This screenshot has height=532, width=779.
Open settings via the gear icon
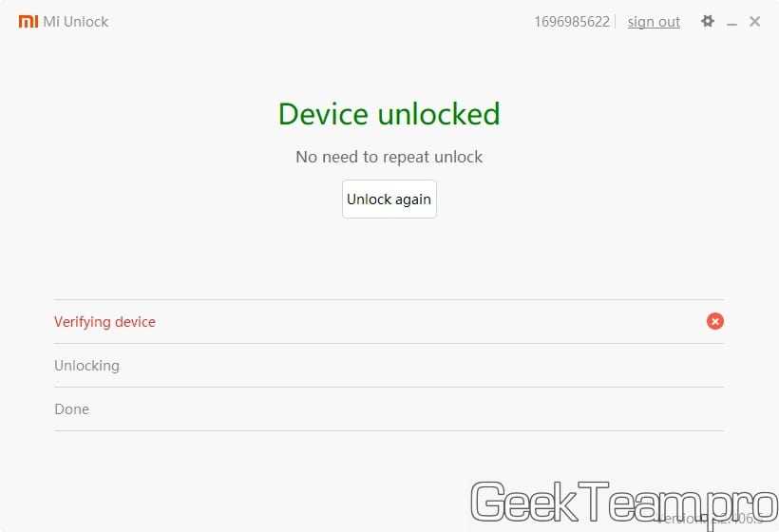point(708,21)
